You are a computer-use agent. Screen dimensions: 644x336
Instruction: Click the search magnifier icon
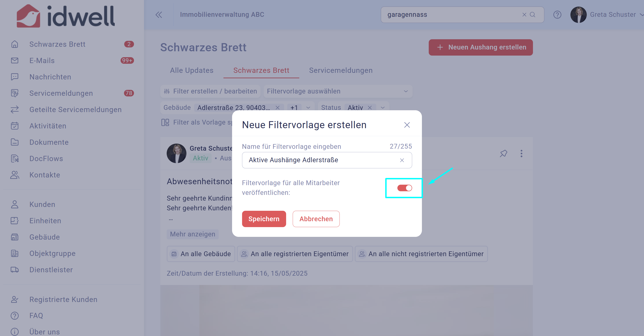[533, 15]
